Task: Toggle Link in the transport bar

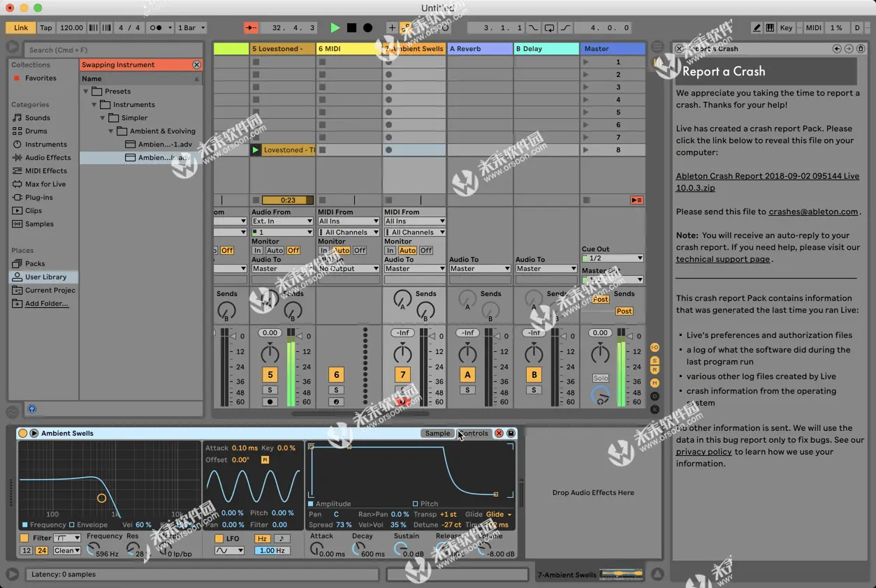Action: tap(21, 28)
